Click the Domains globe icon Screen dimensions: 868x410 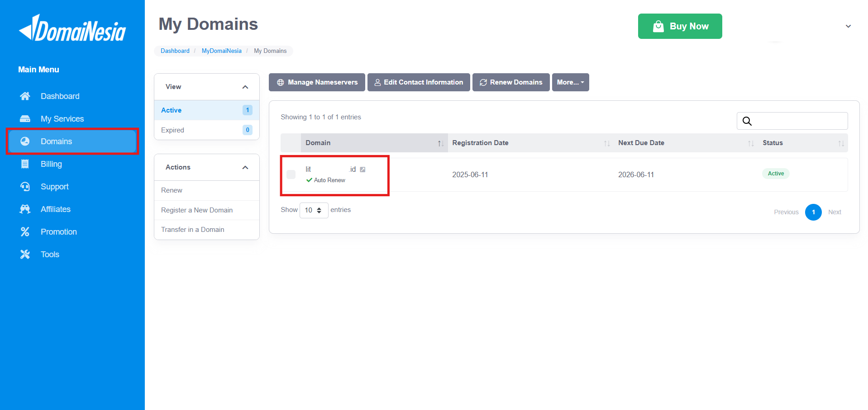click(x=25, y=141)
